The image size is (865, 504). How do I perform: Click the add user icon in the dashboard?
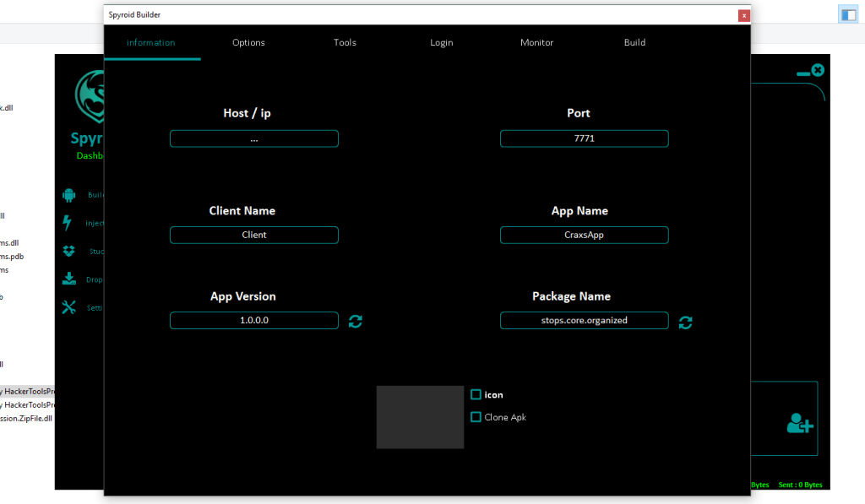pyautogui.click(x=799, y=423)
